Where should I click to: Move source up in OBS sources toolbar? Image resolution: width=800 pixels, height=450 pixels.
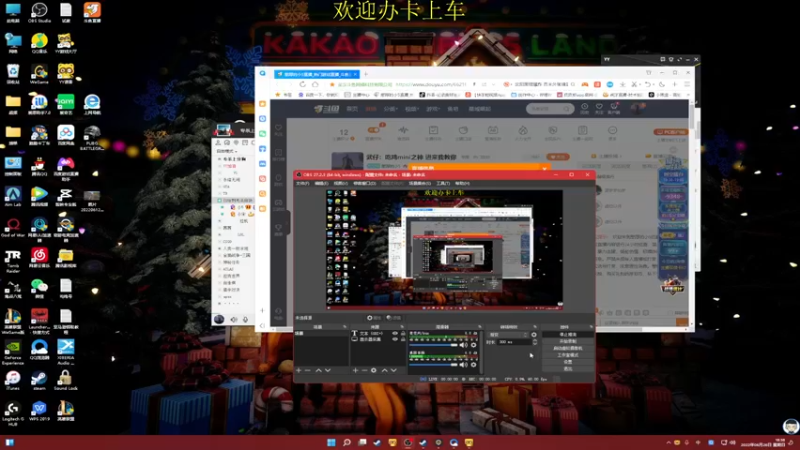(385, 370)
